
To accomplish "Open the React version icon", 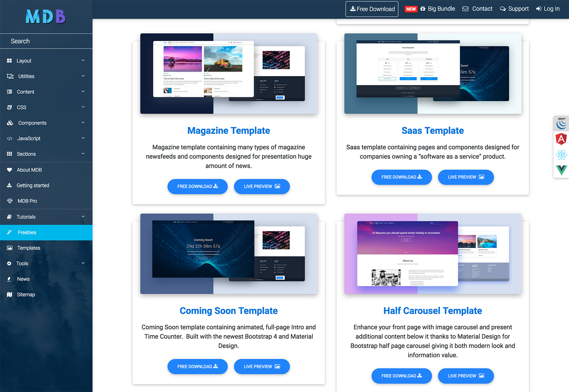I will 561,155.
